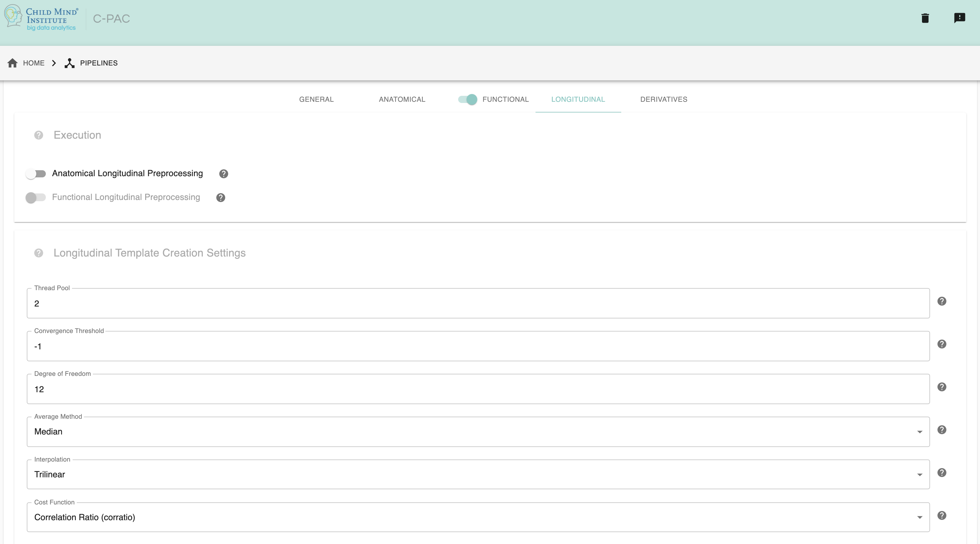980x544 pixels.
Task: Open the Interpolation dropdown
Action: click(478, 474)
